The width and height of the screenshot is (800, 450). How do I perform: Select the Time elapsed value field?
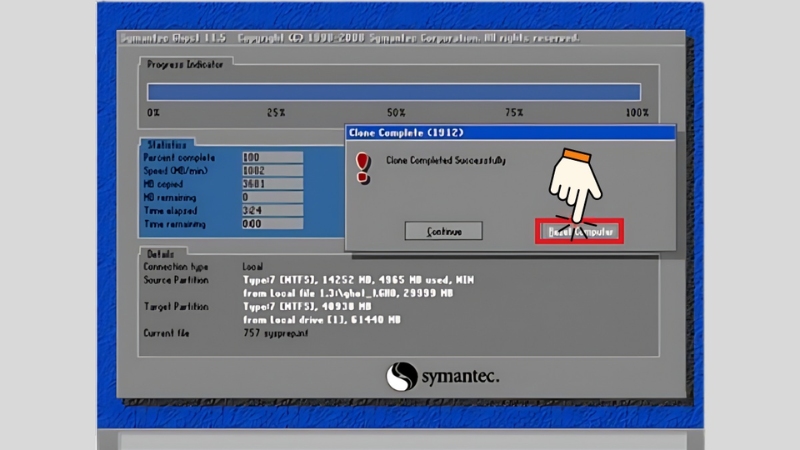[272, 211]
